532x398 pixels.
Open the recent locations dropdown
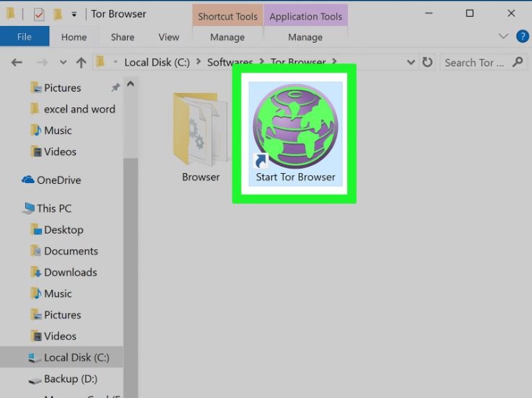[x=63, y=63]
